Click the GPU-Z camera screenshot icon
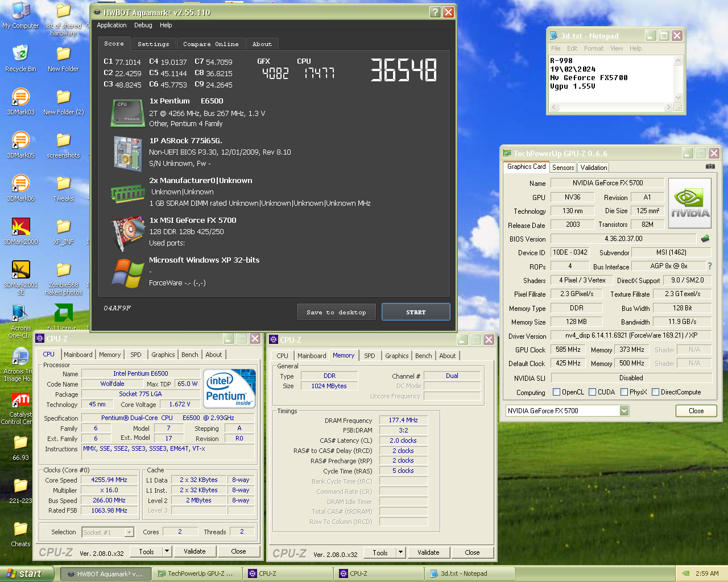The image size is (728, 582). 710,167
